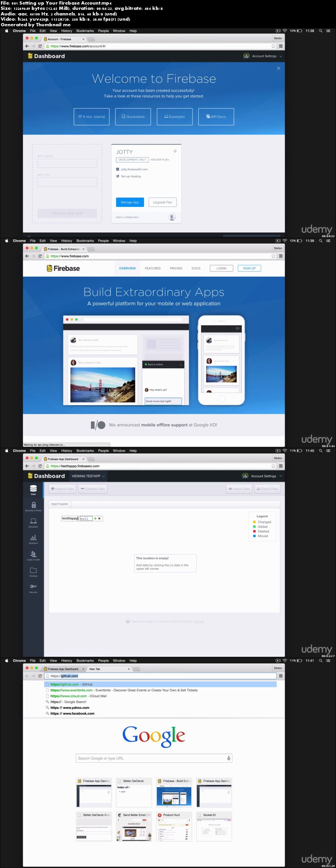Click the Upgrade Plan button for JOTTY
Screen dimensions: 336x868
[x=163, y=202]
